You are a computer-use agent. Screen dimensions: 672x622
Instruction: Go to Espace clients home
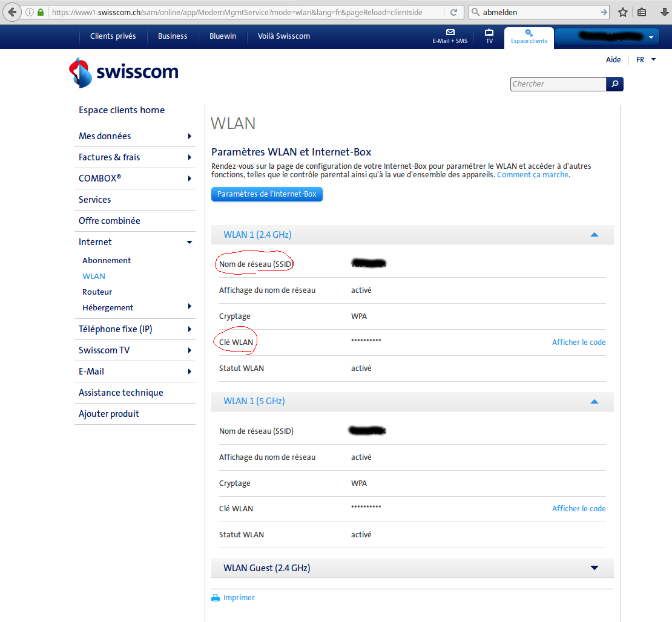coord(122,110)
